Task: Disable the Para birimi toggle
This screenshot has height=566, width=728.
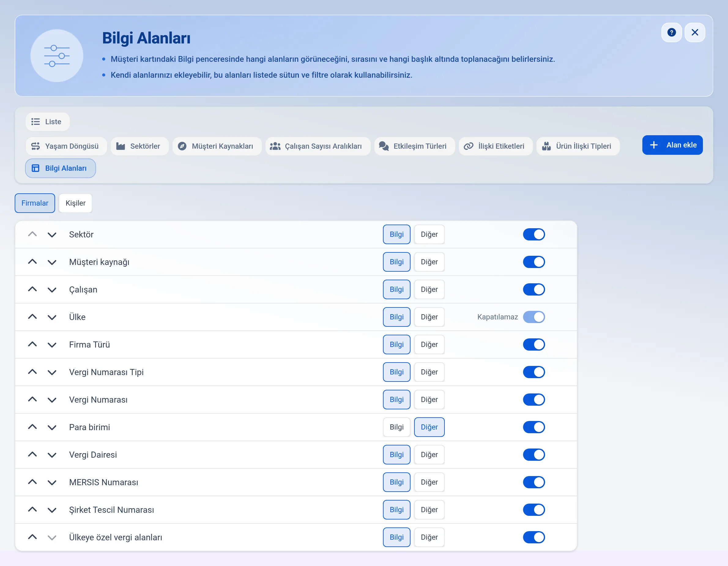Action: 534,427
